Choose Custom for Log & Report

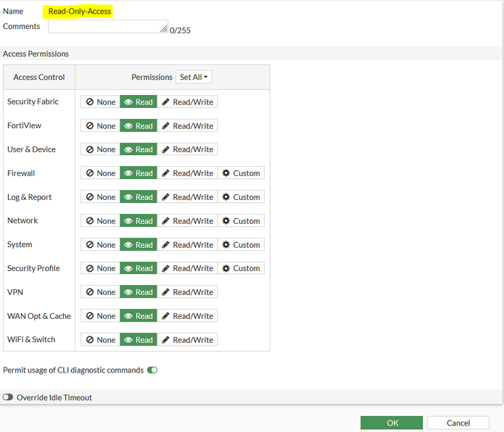coord(241,196)
